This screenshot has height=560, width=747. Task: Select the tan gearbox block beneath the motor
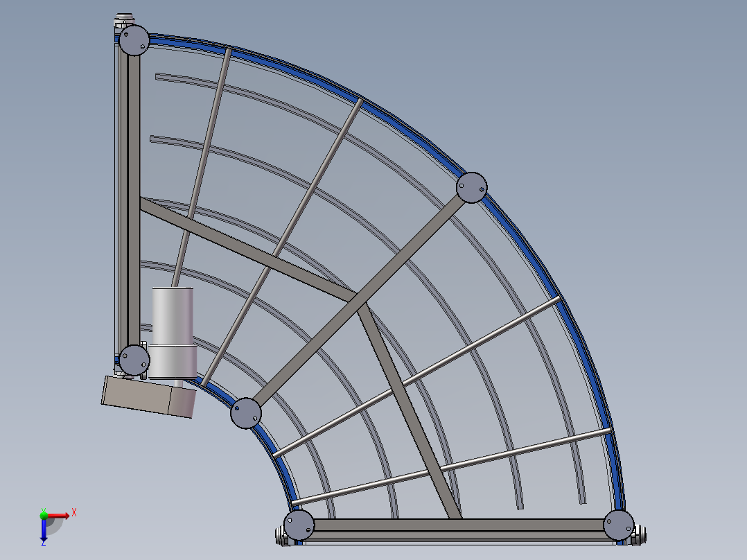[x=148, y=396]
